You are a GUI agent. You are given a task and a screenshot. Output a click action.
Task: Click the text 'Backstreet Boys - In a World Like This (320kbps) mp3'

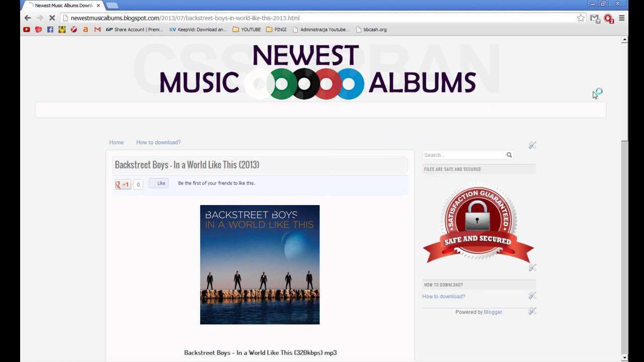[260, 353]
